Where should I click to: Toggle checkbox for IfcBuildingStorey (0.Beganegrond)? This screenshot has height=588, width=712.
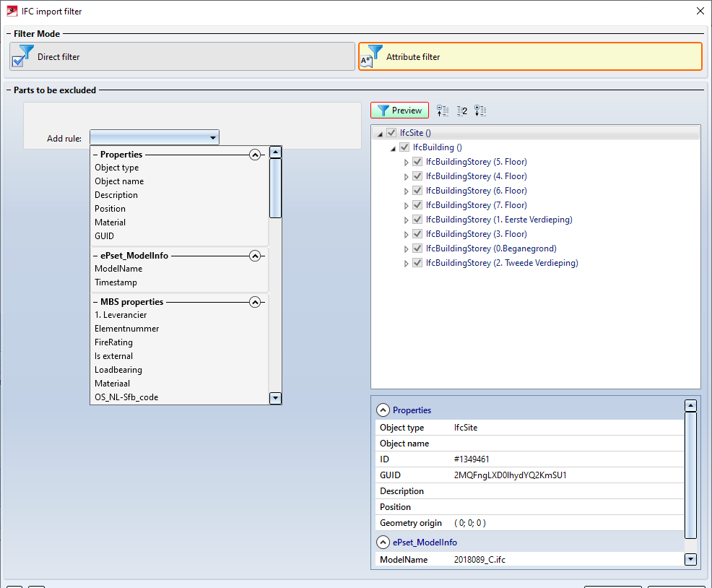pyautogui.click(x=417, y=248)
